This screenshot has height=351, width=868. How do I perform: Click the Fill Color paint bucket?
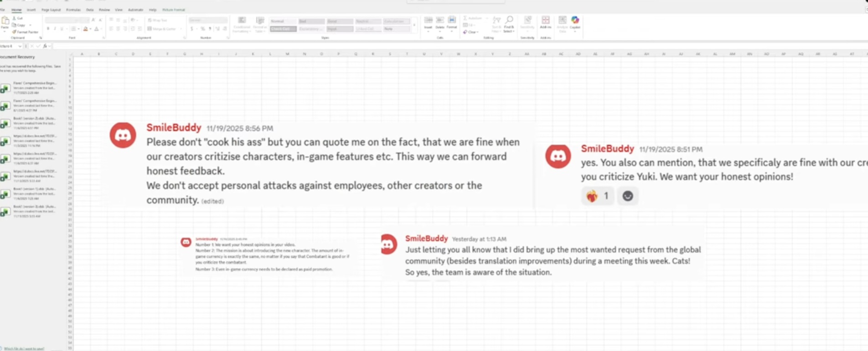point(85,29)
